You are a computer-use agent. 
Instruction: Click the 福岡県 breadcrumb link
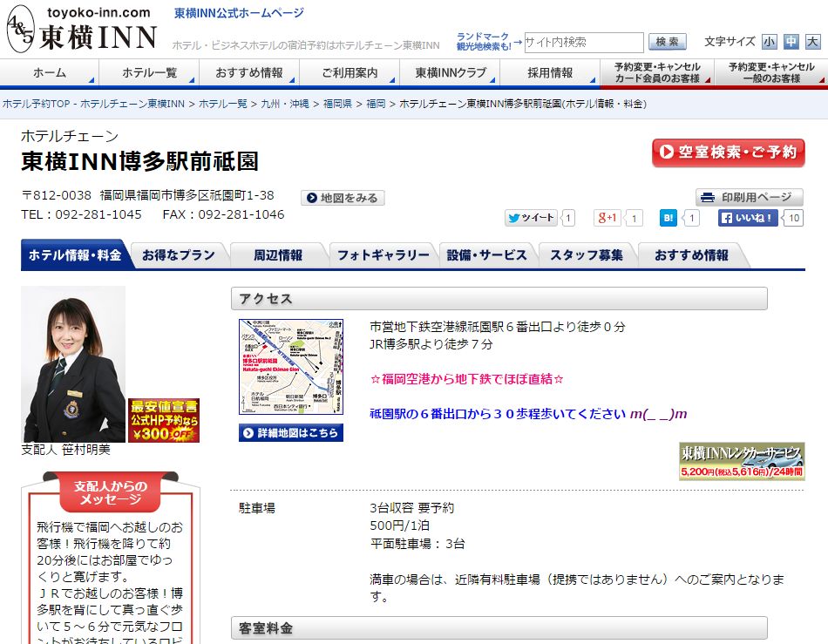[337, 104]
